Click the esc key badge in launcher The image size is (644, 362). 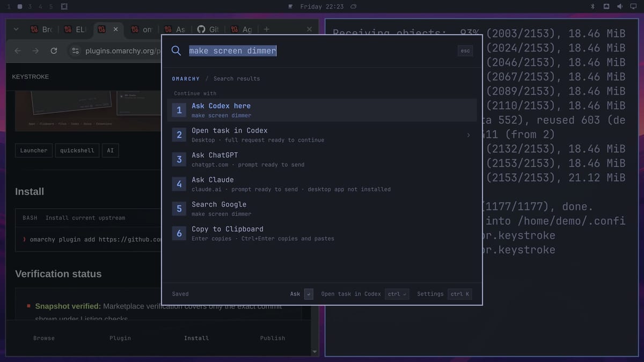pyautogui.click(x=465, y=51)
